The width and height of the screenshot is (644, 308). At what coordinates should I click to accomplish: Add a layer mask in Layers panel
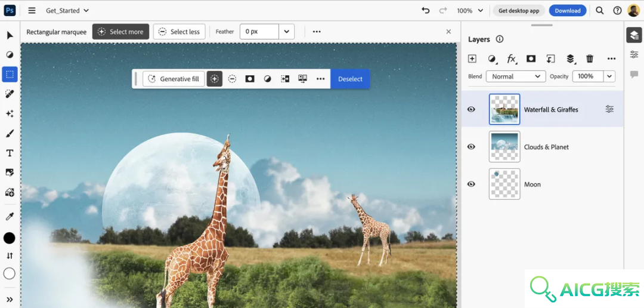click(531, 59)
